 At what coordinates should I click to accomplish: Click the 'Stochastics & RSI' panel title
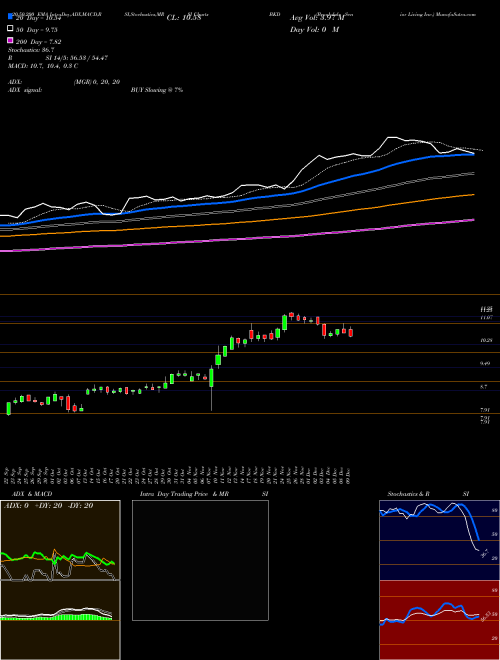pyautogui.click(x=428, y=494)
